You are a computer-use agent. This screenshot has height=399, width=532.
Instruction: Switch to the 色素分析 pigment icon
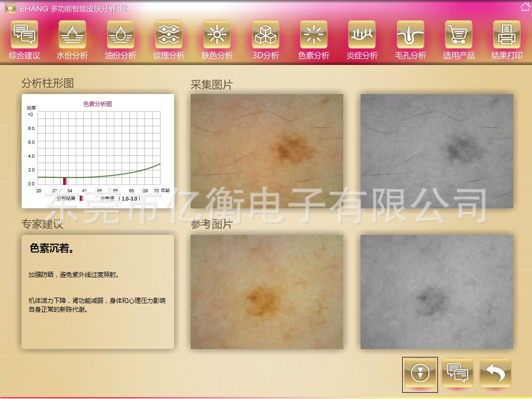(x=314, y=35)
